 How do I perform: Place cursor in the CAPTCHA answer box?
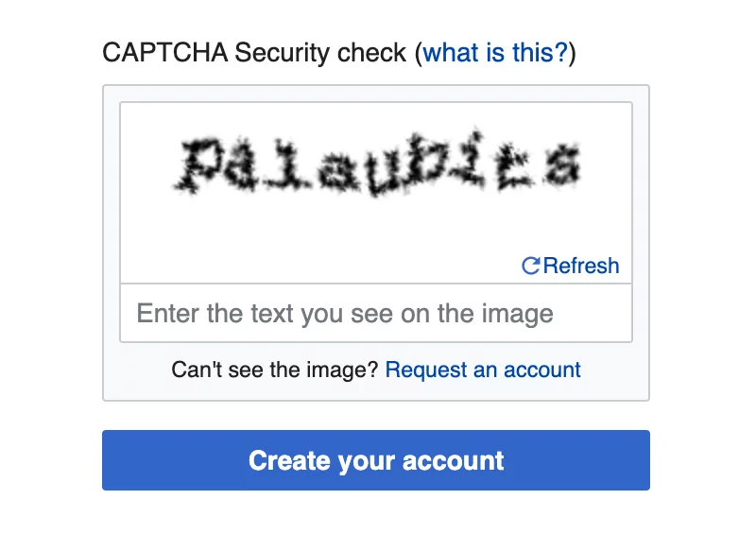point(376,313)
